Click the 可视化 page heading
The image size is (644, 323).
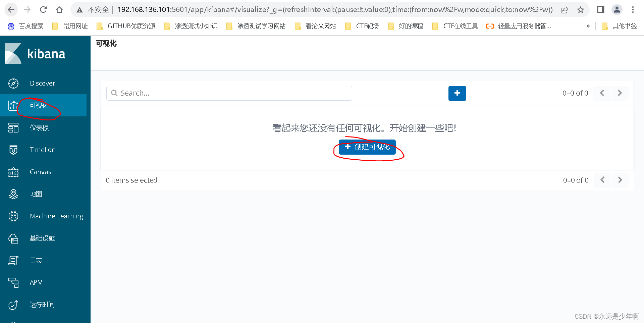tap(106, 43)
